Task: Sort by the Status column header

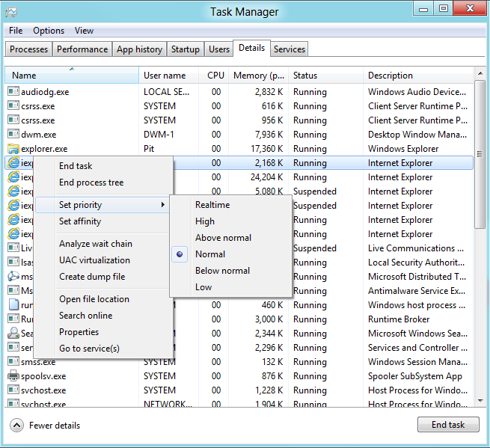Action: click(x=326, y=76)
